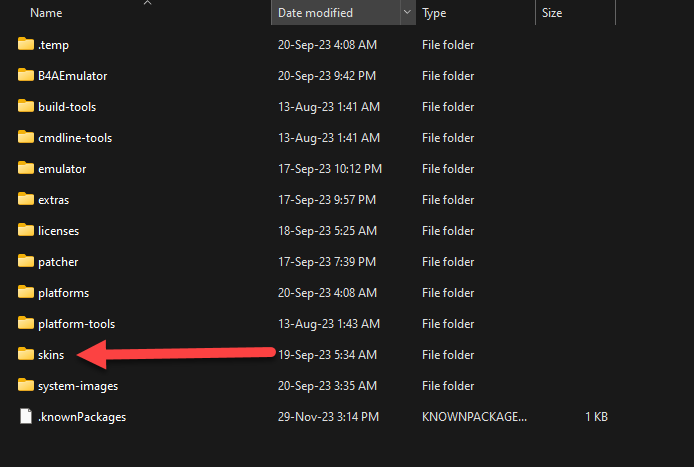
Task: Select the .temp folder name
Action: point(54,45)
